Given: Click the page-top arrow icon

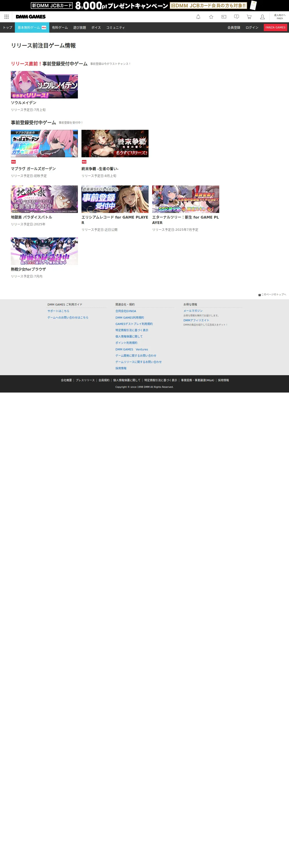Looking at the screenshot, I should (x=259, y=295).
